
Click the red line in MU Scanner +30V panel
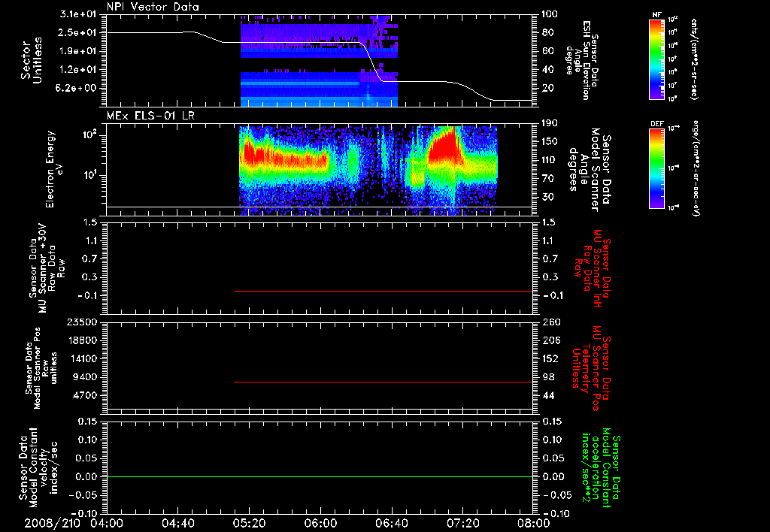coord(383,291)
